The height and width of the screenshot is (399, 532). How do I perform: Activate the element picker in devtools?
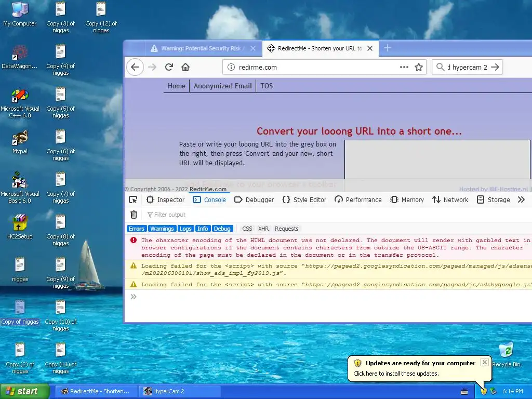(133, 200)
